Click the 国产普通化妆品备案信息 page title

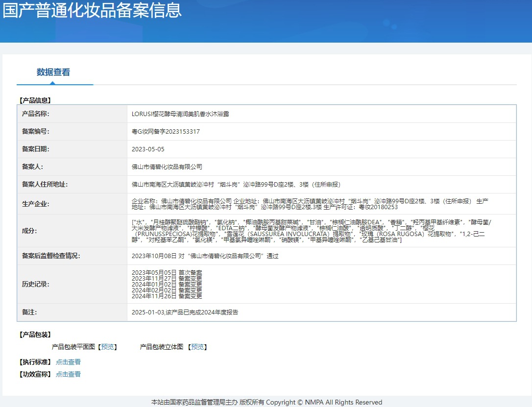tap(92, 10)
